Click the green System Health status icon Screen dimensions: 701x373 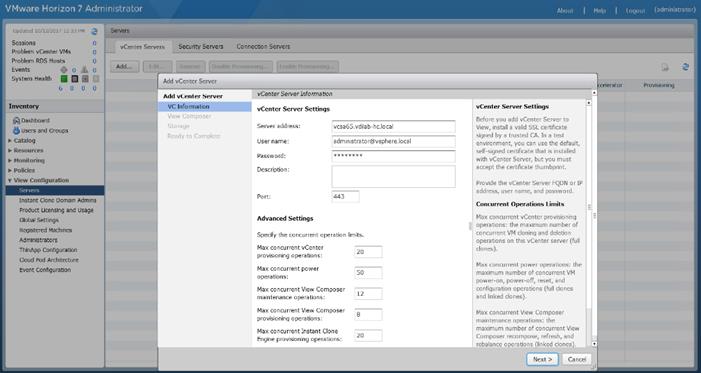(x=64, y=79)
